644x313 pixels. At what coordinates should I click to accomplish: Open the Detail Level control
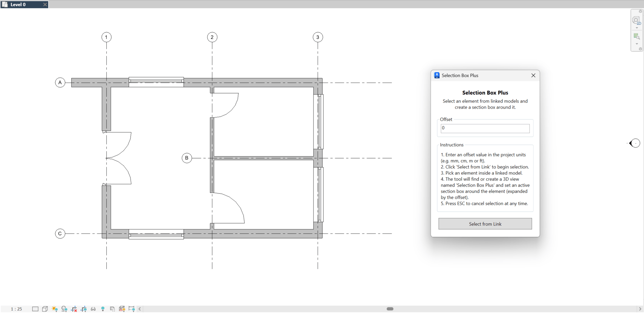35,309
